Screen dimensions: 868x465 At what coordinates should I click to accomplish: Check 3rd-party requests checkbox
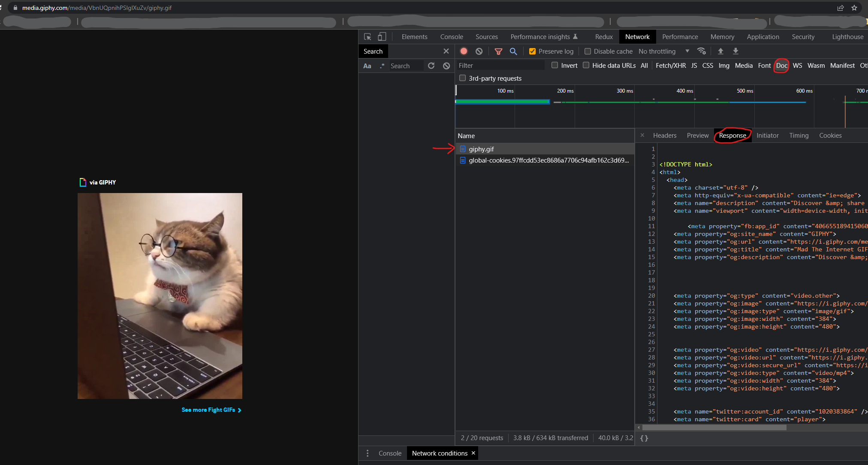coord(462,78)
